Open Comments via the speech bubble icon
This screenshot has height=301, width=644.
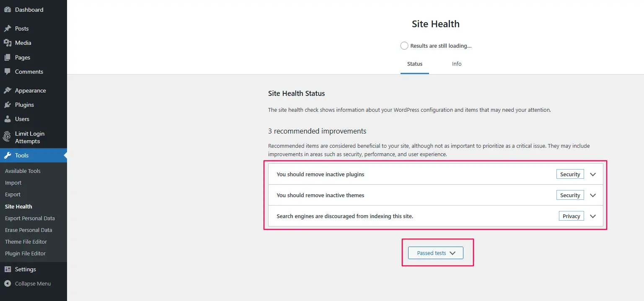coord(8,72)
